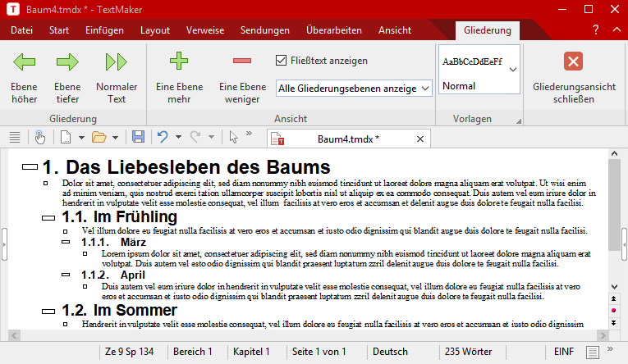Close outline view via Gliederungsansicht schließen
628x364 pixels.
click(574, 61)
